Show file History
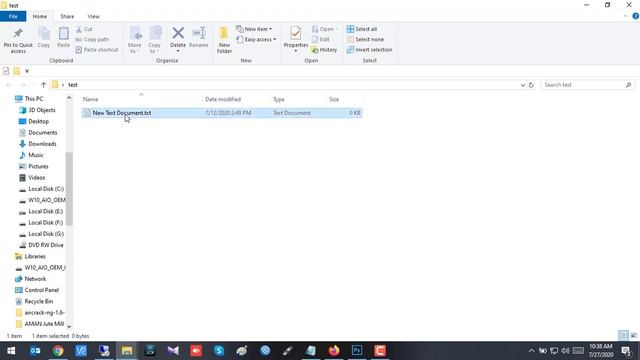The width and height of the screenshot is (640, 360). [x=324, y=50]
